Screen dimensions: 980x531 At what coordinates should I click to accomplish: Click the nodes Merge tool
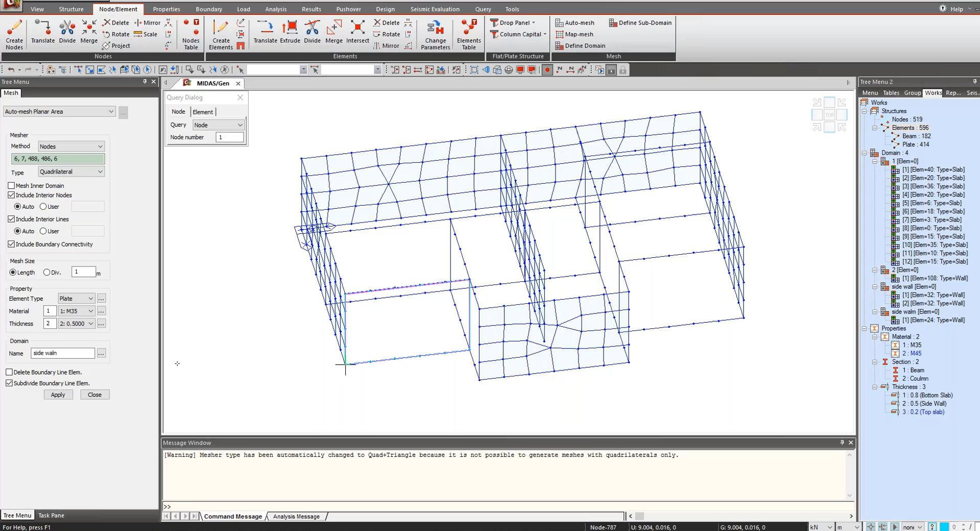point(89,32)
